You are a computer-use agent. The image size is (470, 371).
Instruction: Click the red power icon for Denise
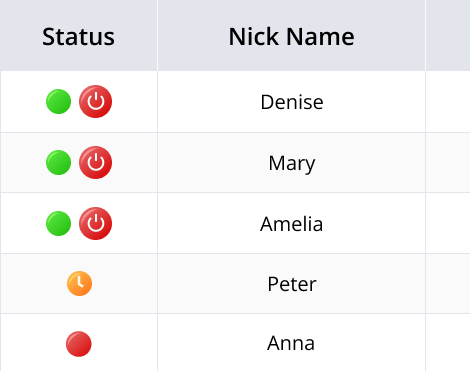pos(95,102)
